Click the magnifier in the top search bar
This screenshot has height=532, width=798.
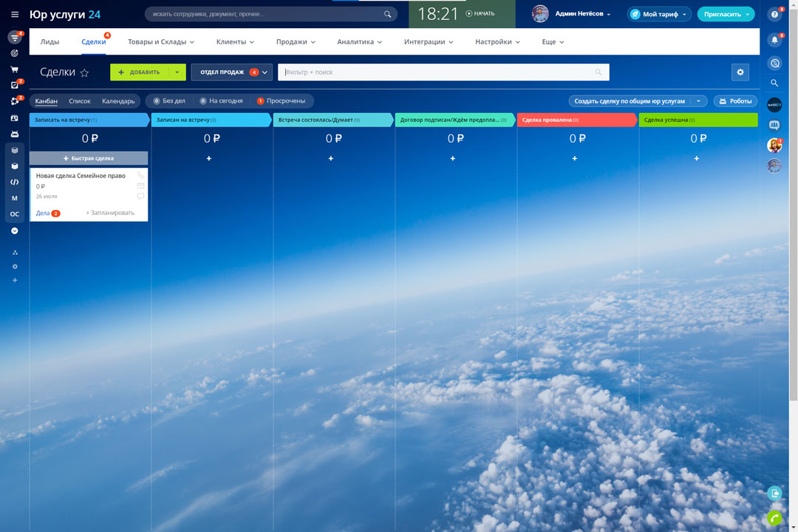click(x=387, y=14)
